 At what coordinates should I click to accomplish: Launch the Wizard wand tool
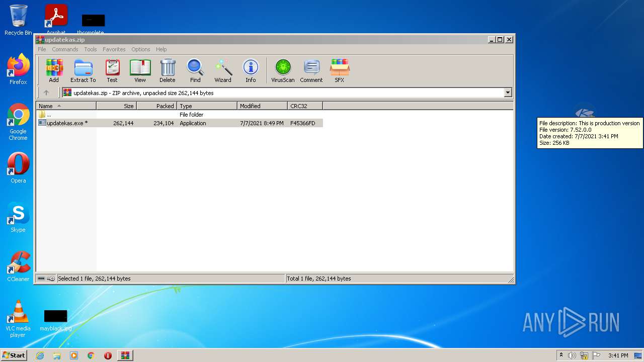pos(223,70)
